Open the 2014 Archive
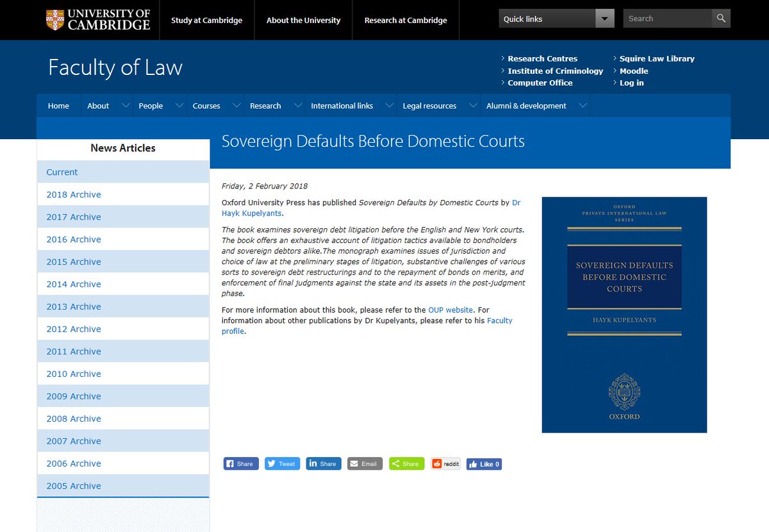The image size is (769, 532). click(x=123, y=284)
